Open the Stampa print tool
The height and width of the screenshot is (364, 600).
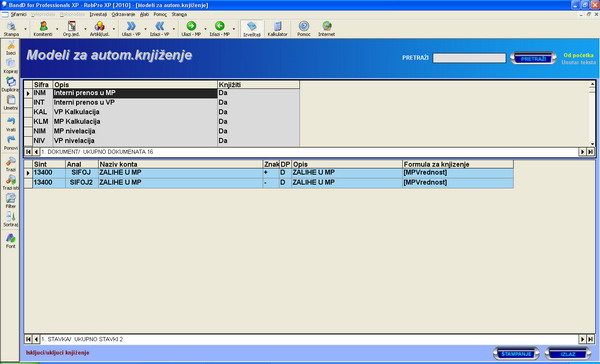pos(11,29)
